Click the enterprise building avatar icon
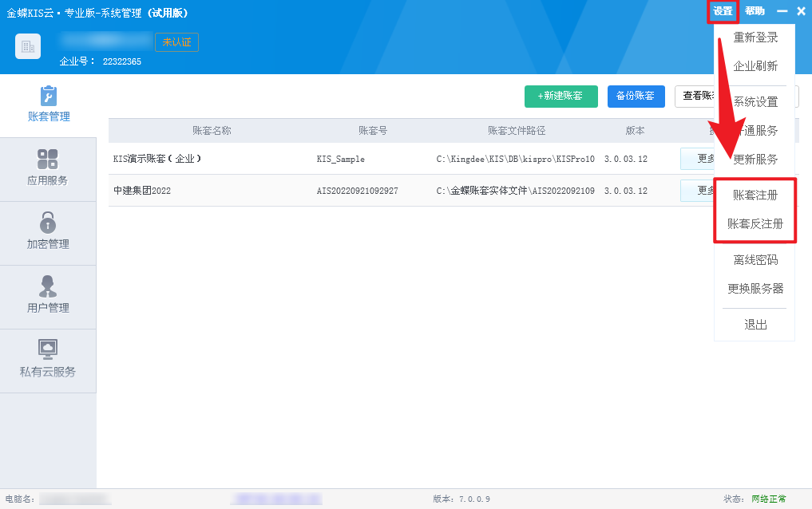 pyautogui.click(x=28, y=46)
